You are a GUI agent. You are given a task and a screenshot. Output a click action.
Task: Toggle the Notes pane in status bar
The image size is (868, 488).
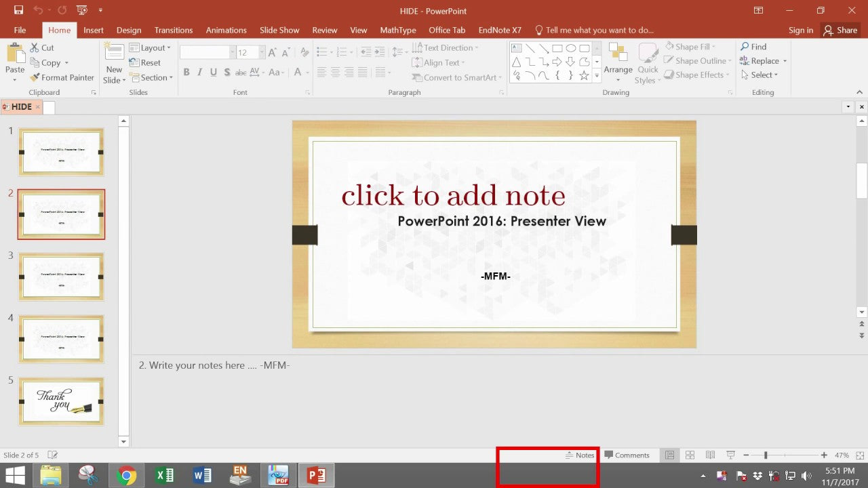(x=580, y=455)
